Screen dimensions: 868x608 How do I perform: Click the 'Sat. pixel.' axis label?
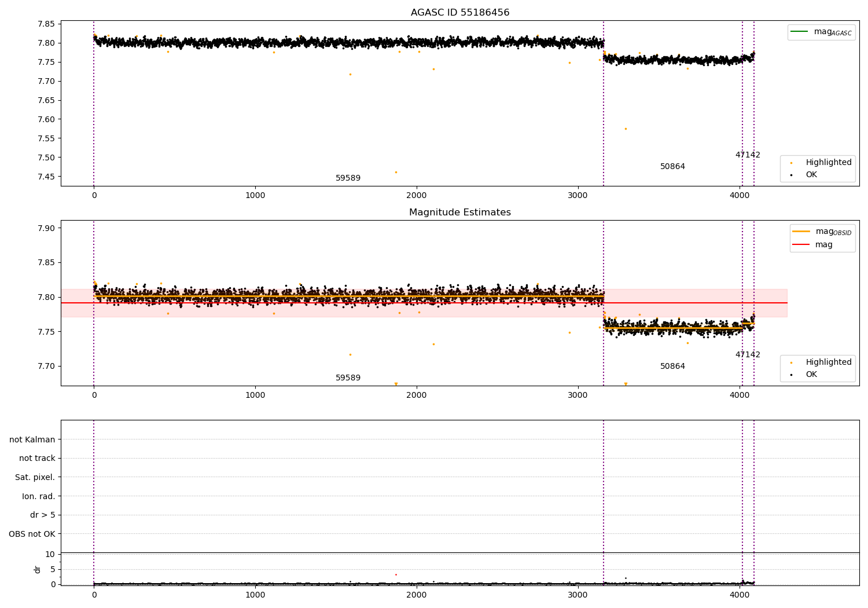pyautogui.click(x=35, y=478)
